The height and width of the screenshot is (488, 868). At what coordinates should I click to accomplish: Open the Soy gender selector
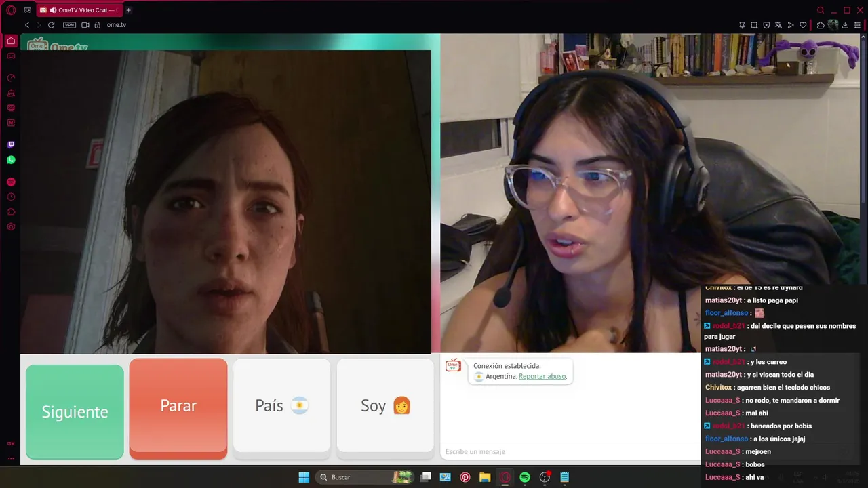coord(385,405)
